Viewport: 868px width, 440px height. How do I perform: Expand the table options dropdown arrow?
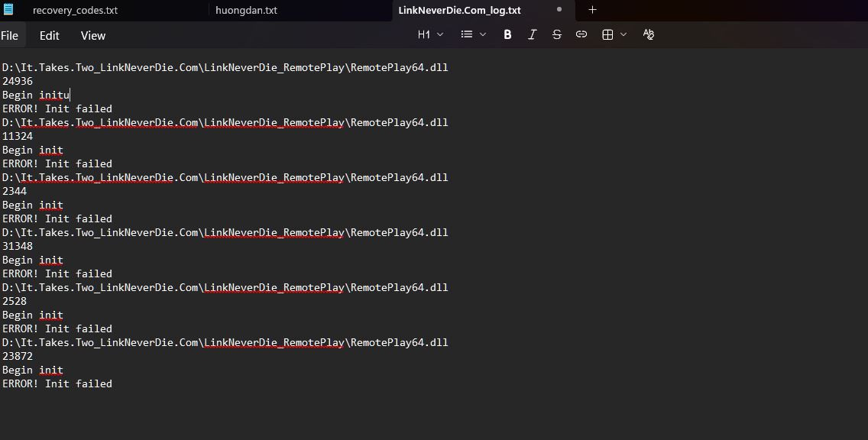[623, 34]
